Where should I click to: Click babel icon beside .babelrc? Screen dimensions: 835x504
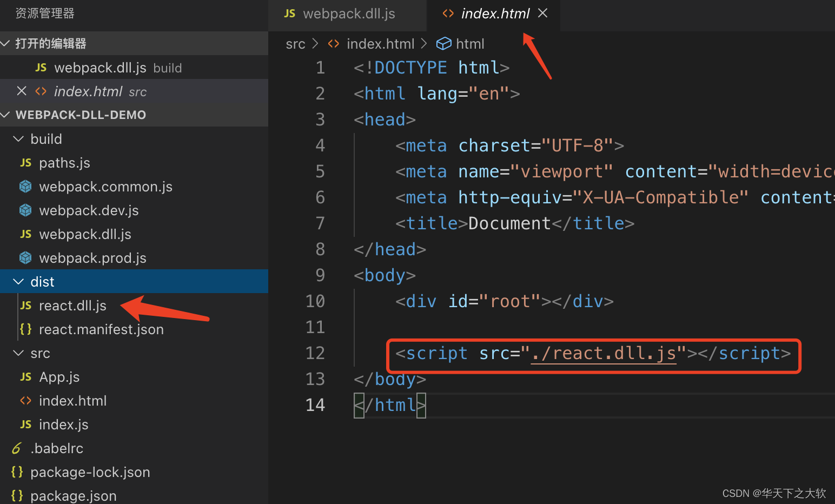click(17, 448)
